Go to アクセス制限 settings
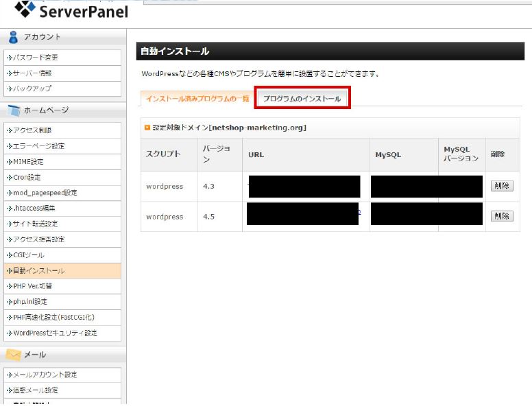This screenshot has height=415, width=532. pyautogui.click(x=62, y=130)
